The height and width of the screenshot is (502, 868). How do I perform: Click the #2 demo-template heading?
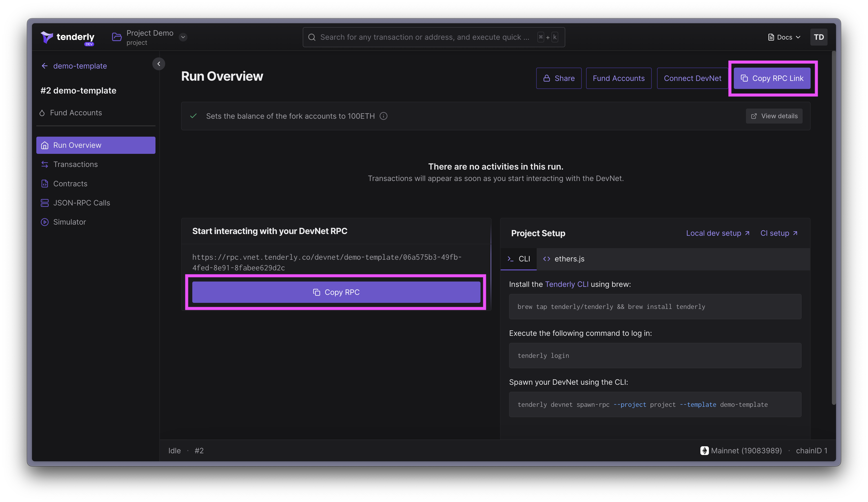(78, 91)
